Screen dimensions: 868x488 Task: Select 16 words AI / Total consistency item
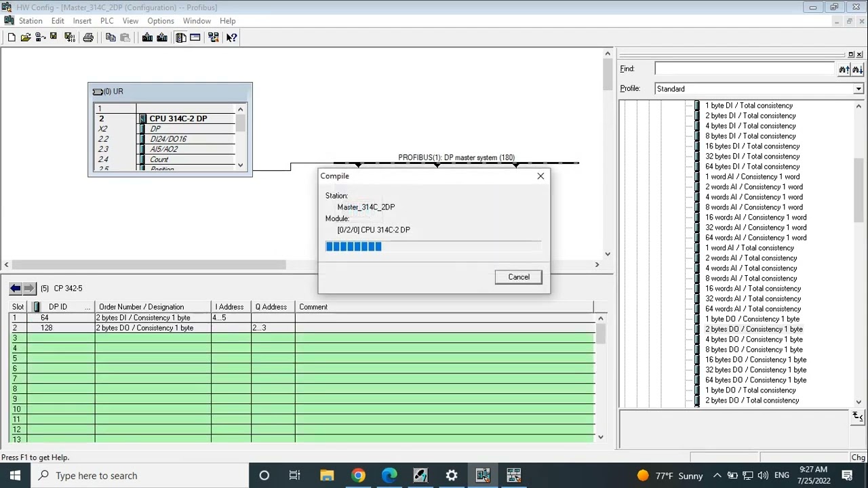753,289
